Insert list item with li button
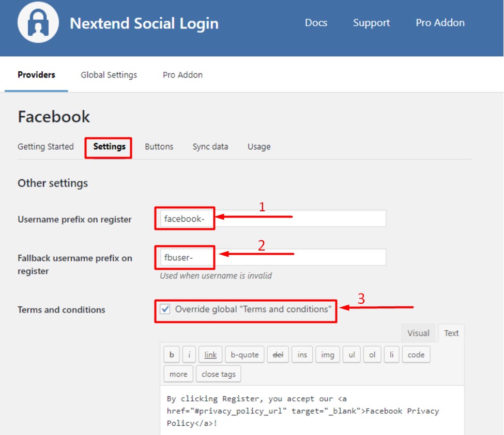504x435 pixels. pos(391,355)
